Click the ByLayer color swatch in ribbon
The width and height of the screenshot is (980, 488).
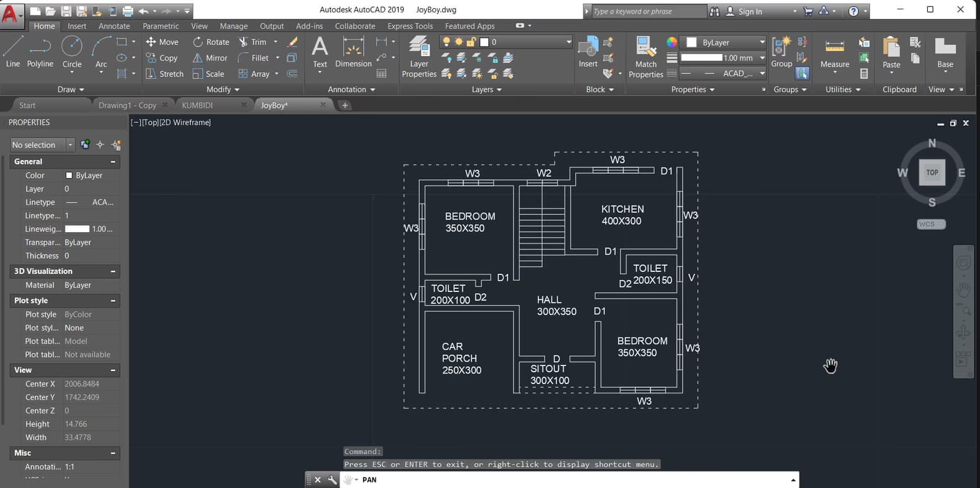click(x=691, y=42)
